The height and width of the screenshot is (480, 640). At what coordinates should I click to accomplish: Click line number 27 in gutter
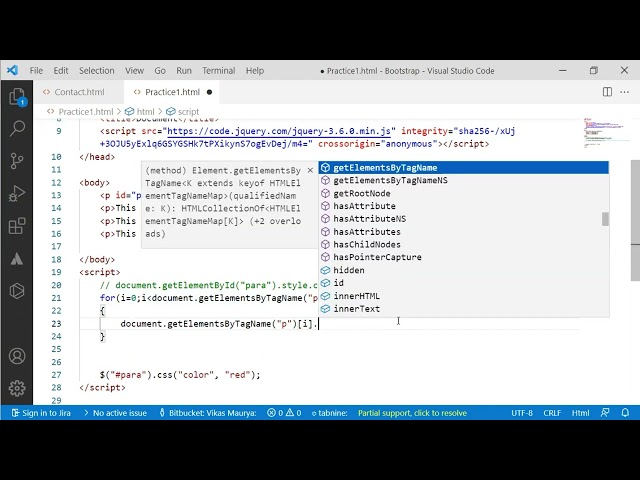click(x=57, y=375)
